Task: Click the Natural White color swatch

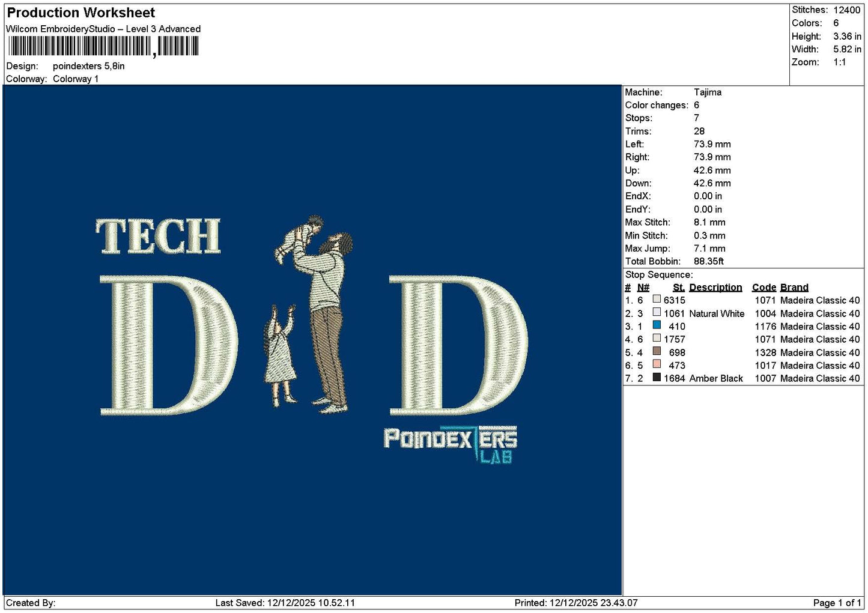Action: click(657, 312)
